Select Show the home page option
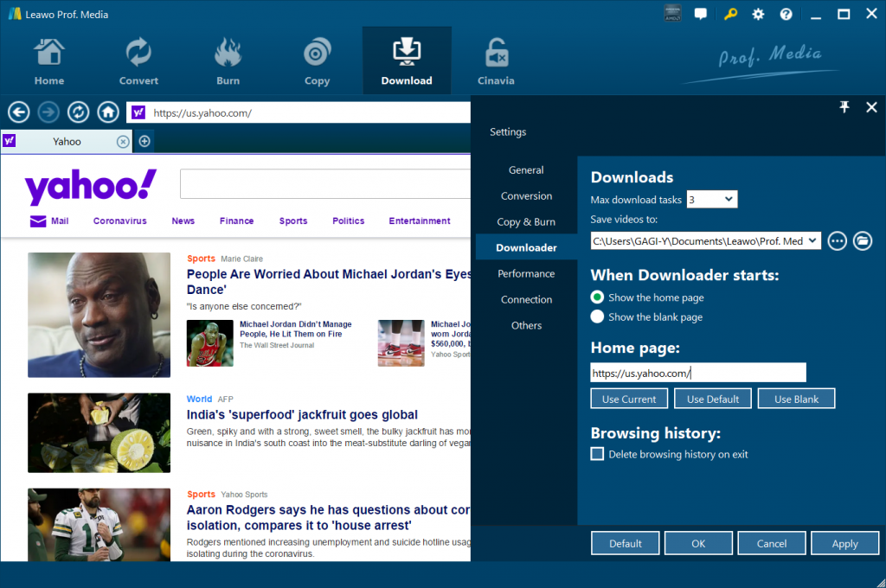 pos(597,297)
